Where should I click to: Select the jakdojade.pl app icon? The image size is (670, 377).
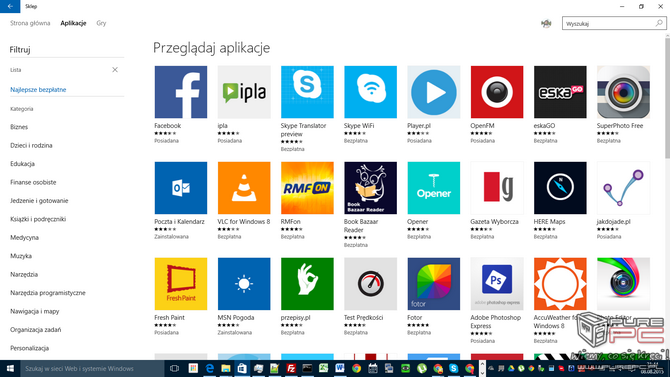point(623,188)
